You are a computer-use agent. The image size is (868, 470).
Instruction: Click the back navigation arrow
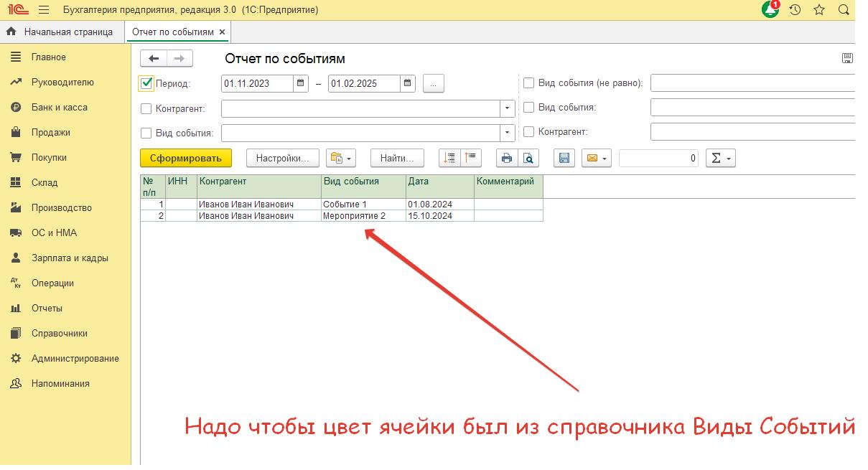click(154, 59)
